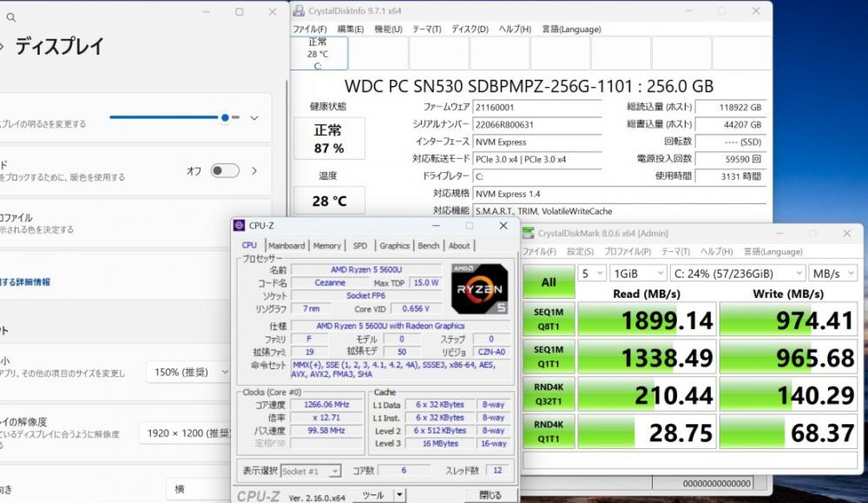Open the CrystalDiskInfo 言語(Language) menu

pos(571,29)
